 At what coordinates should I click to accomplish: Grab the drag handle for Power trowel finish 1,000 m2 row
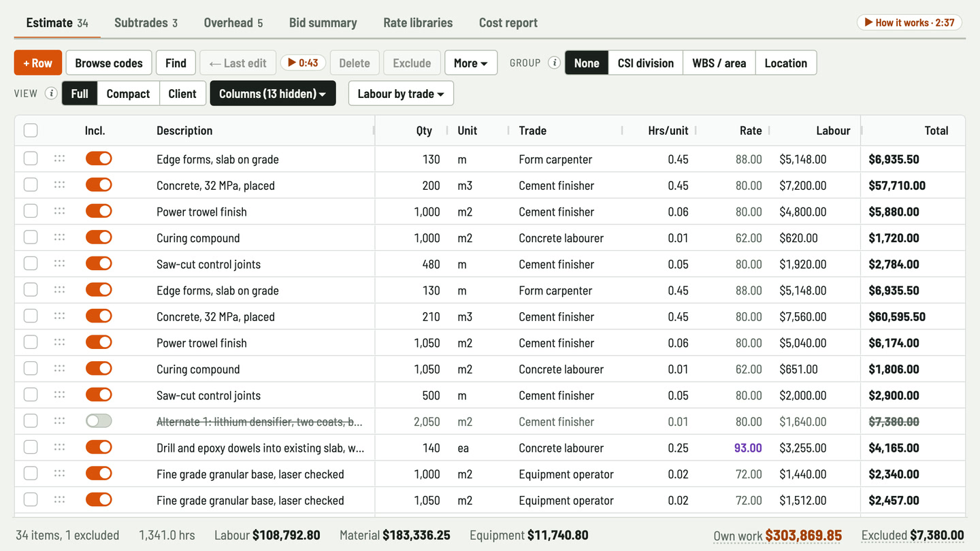pyautogui.click(x=59, y=212)
